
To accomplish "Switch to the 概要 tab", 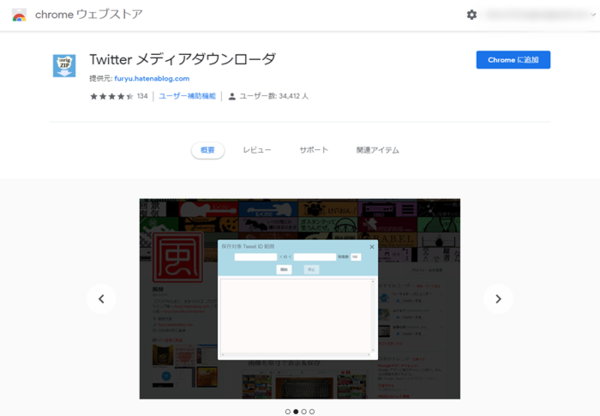I will click(x=208, y=150).
